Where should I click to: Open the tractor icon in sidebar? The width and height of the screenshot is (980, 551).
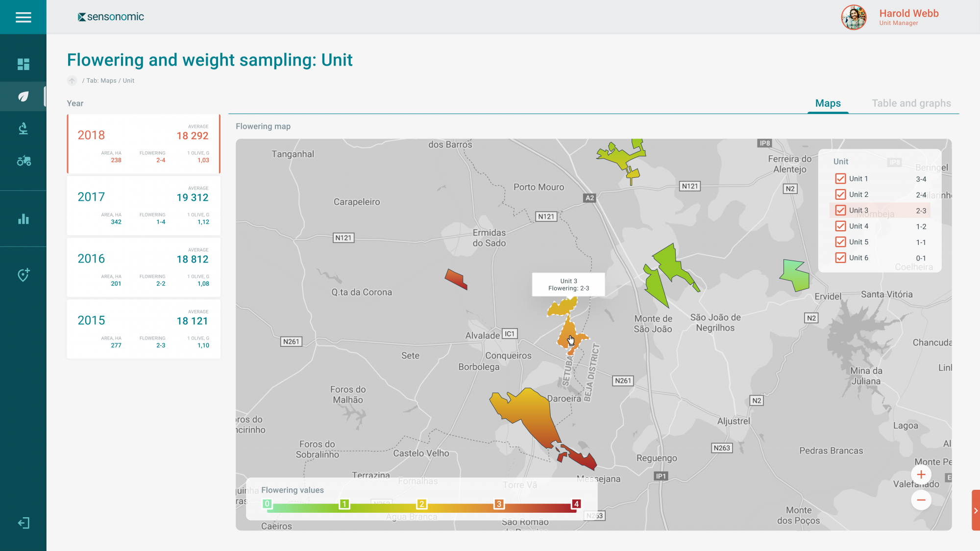point(24,161)
